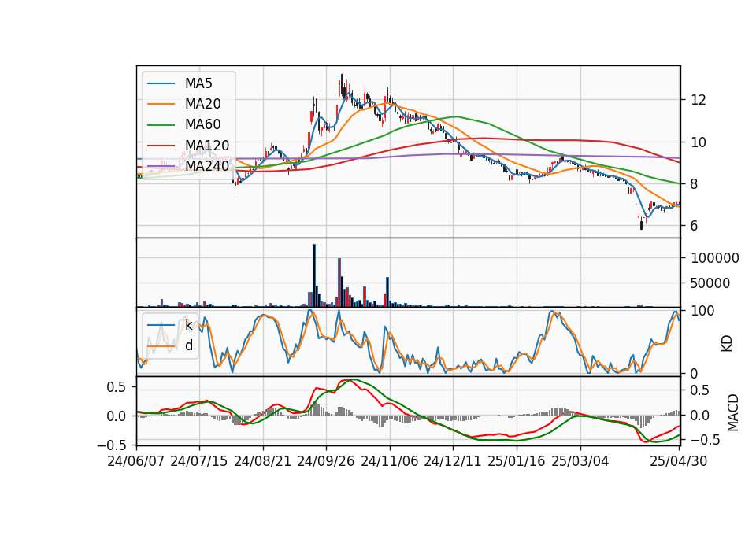Click the date label '24/07/15'

(x=198, y=462)
